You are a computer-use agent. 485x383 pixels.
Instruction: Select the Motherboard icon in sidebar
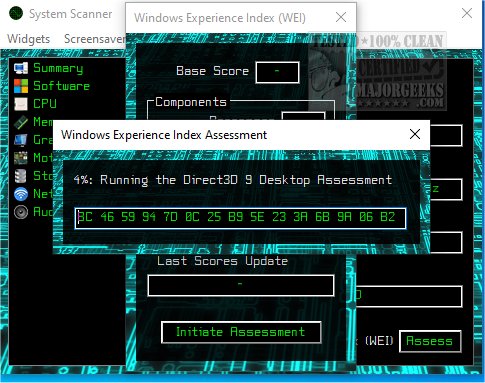tap(21, 158)
